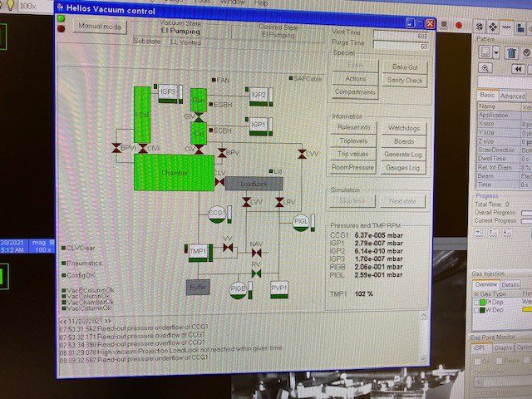Open the Compartments button

tap(355, 92)
